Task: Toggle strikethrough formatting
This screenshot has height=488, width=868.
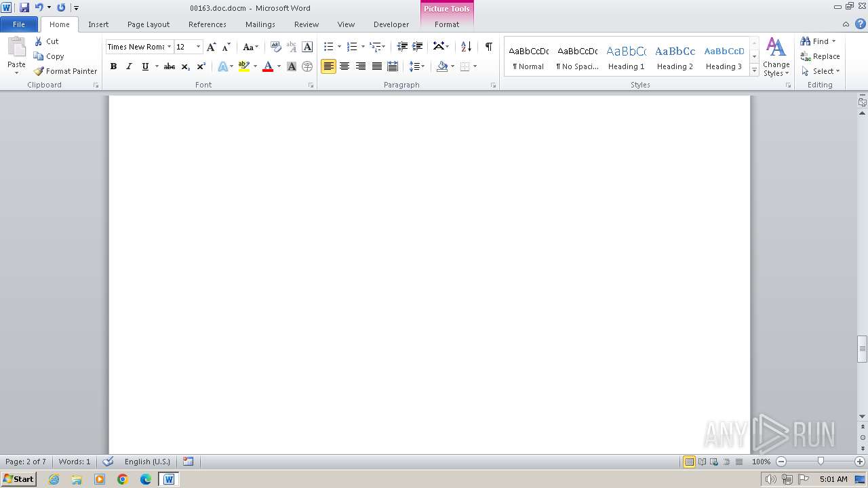Action: coord(170,66)
